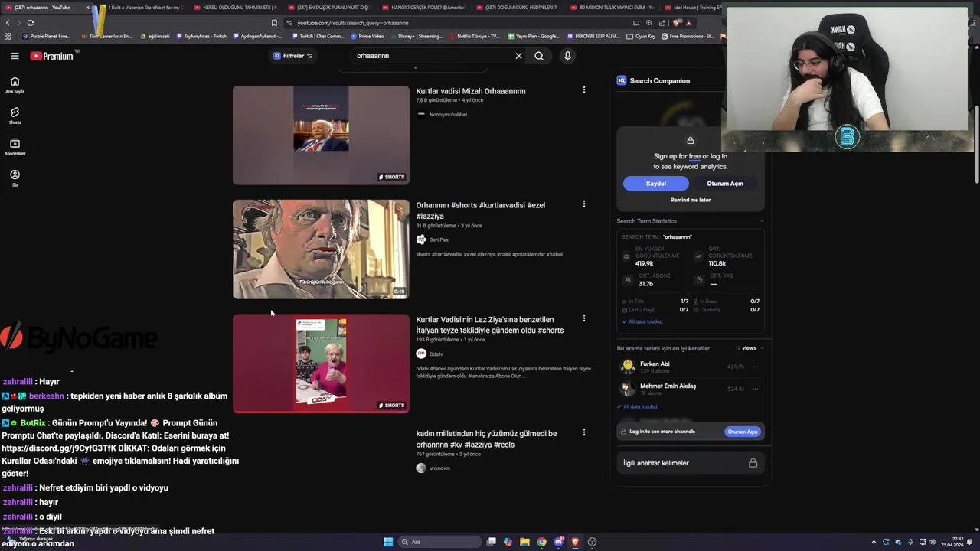The width and height of the screenshot is (980, 551).
Task: Open the Tayfunylmaz - Twitch bookmark
Action: click(x=201, y=36)
